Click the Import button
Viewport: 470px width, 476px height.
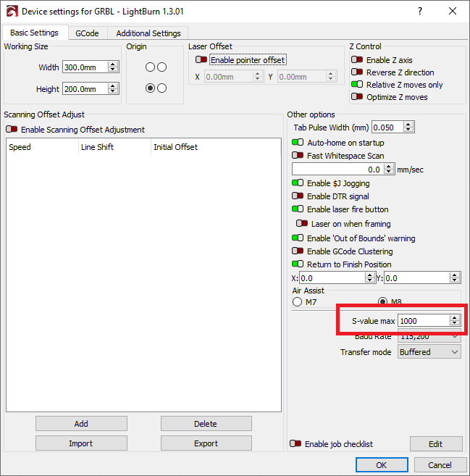point(81,443)
